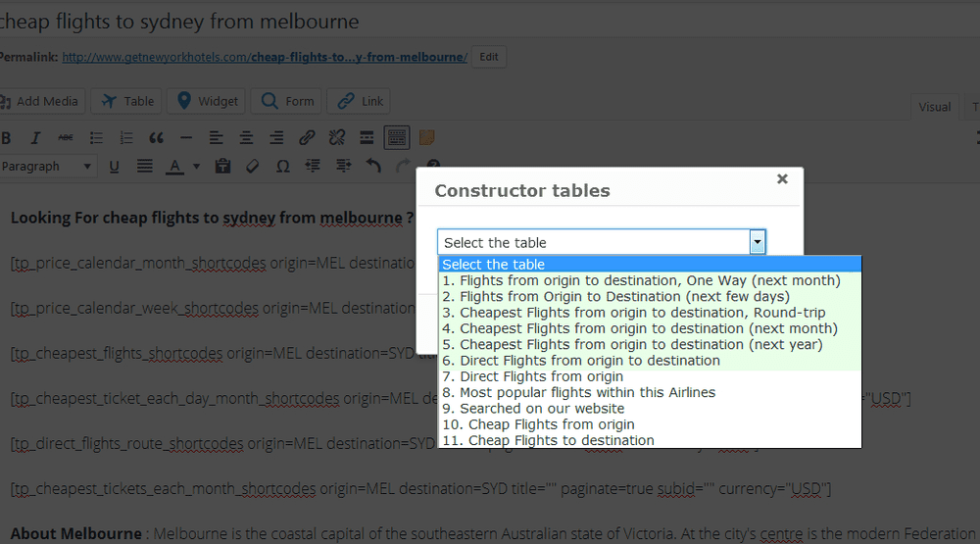The height and width of the screenshot is (544, 980).
Task: Insert a bulleted list
Action: [96, 137]
